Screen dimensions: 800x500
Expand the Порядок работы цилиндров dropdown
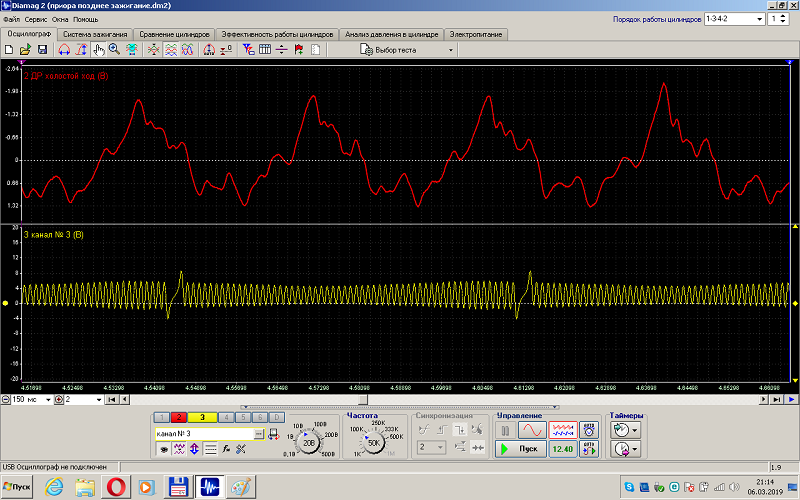coord(758,18)
